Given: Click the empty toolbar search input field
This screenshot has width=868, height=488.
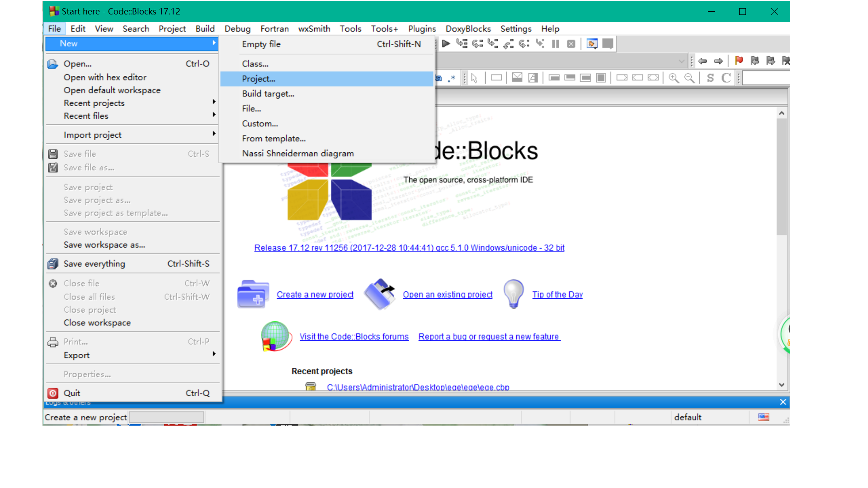Looking at the screenshot, I should (766, 78).
